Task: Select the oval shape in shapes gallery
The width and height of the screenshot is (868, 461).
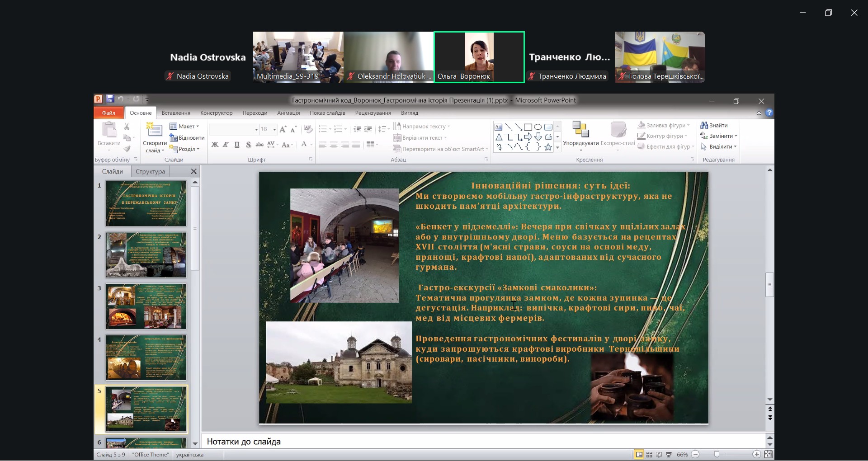Action: pos(538,127)
